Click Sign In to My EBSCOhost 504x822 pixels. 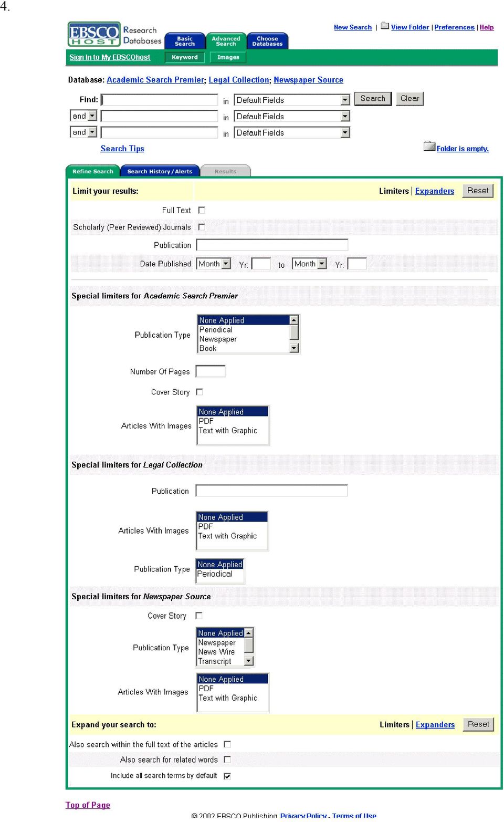tap(110, 57)
